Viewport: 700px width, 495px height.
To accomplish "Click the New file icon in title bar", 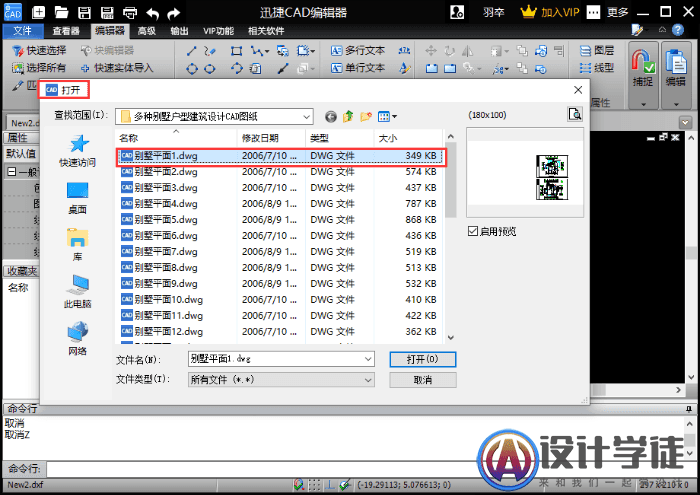I will (39, 12).
